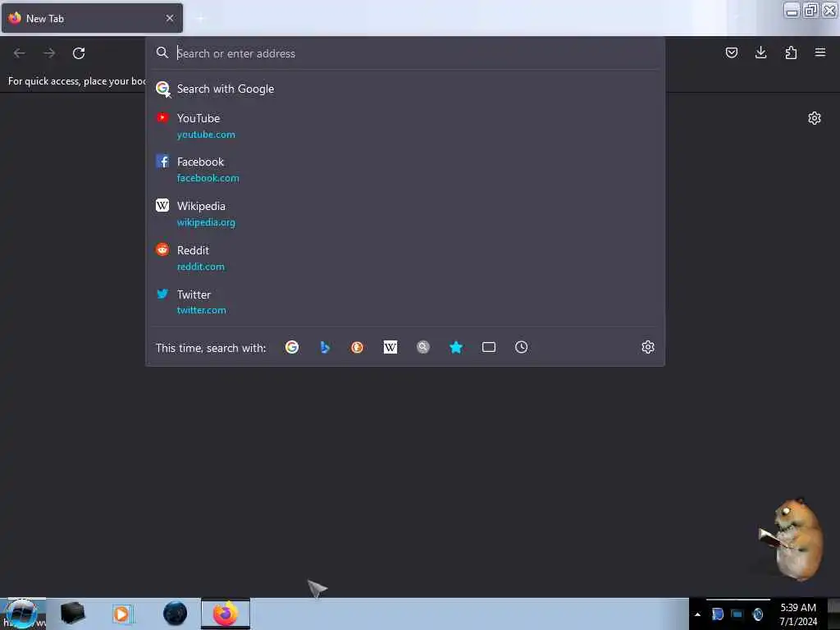Open search settings gear in dropdown
This screenshot has width=840, height=630.
(x=648, y=347)
